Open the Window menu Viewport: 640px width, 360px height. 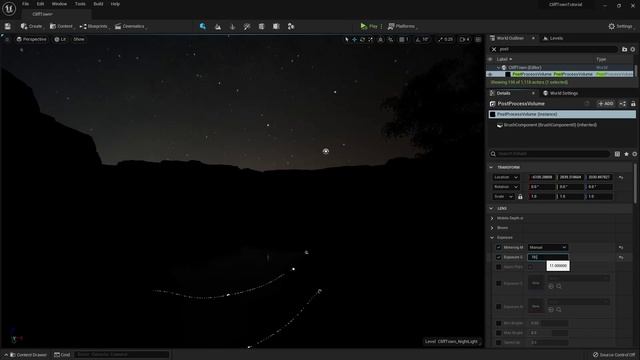[59, 4]
